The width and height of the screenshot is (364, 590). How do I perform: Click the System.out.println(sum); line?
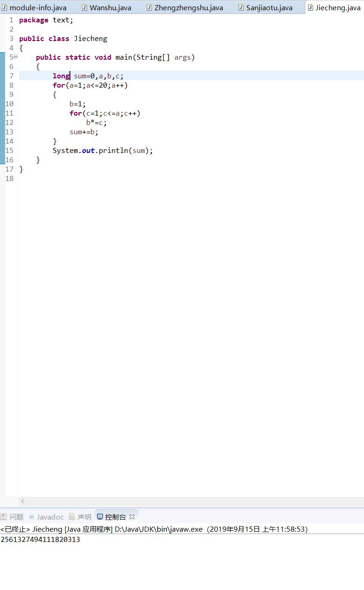(103, 151)
